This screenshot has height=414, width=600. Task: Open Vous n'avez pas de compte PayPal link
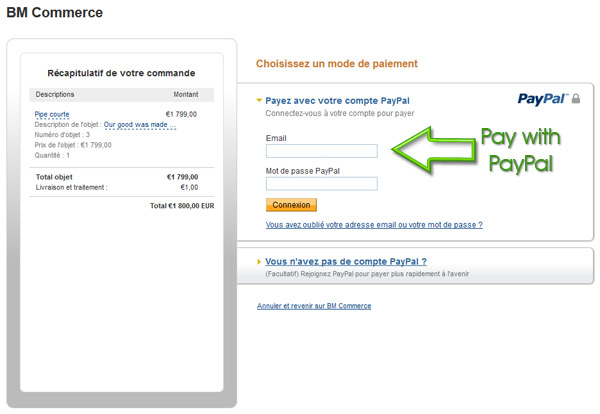coord(346,262)
